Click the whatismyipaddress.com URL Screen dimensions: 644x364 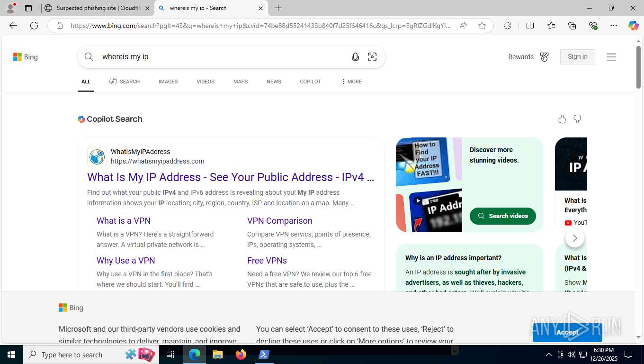158,161
